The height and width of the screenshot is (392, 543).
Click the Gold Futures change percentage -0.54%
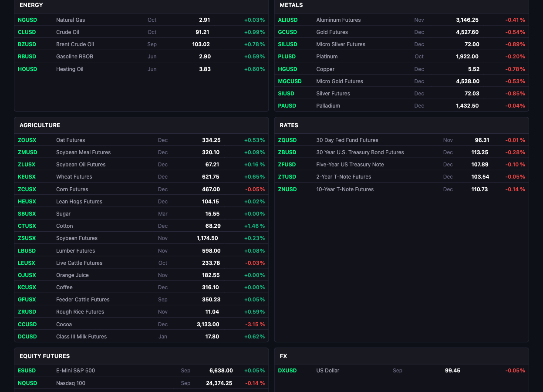[x=515, y=32]
